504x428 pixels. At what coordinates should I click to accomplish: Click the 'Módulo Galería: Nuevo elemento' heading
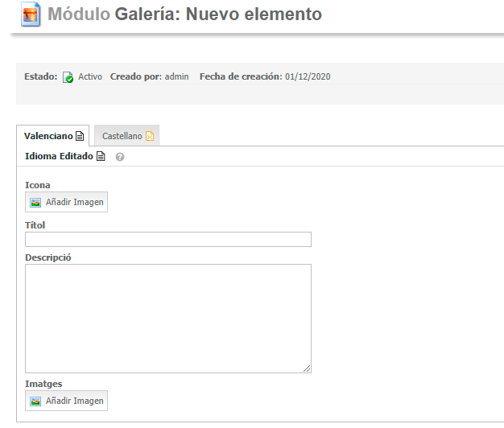point(184,14)
